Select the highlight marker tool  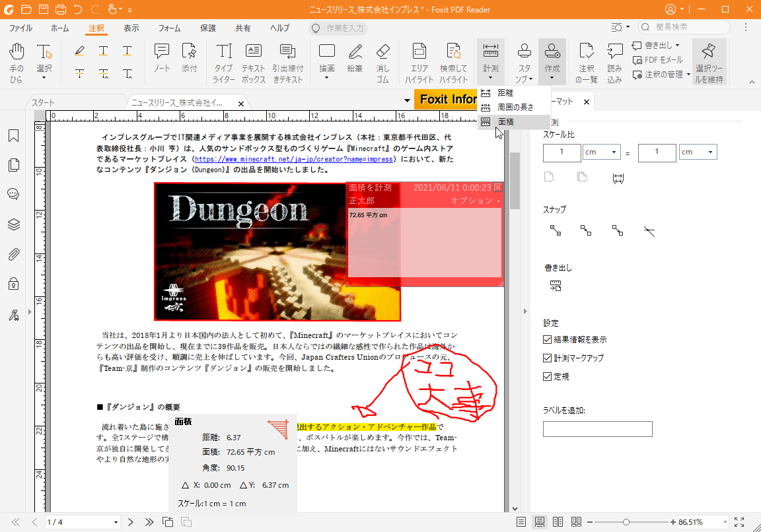[x=79, y=50]
